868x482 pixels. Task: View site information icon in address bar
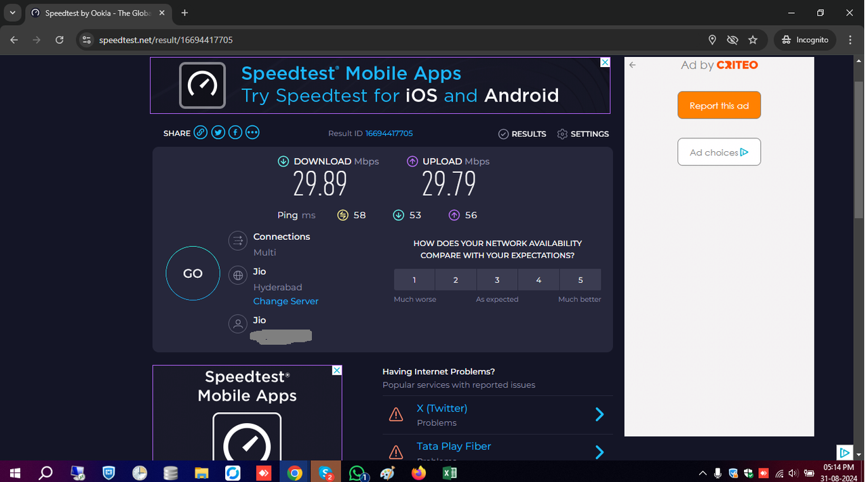click(x=86, y=40)
